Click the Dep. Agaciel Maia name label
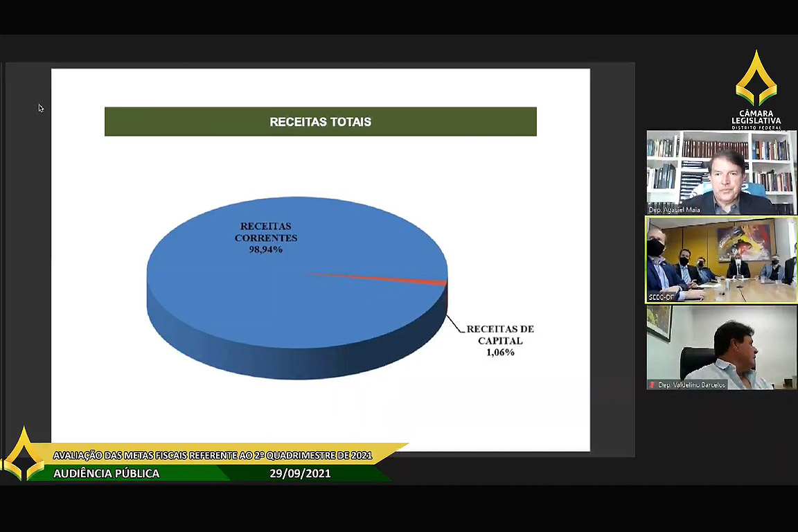The height and width of the screenshot is (532, 798). pos(674,210)
